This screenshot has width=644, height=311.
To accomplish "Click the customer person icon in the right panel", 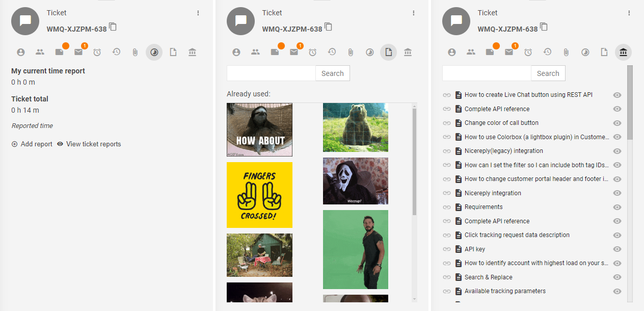I will point(451,52).
